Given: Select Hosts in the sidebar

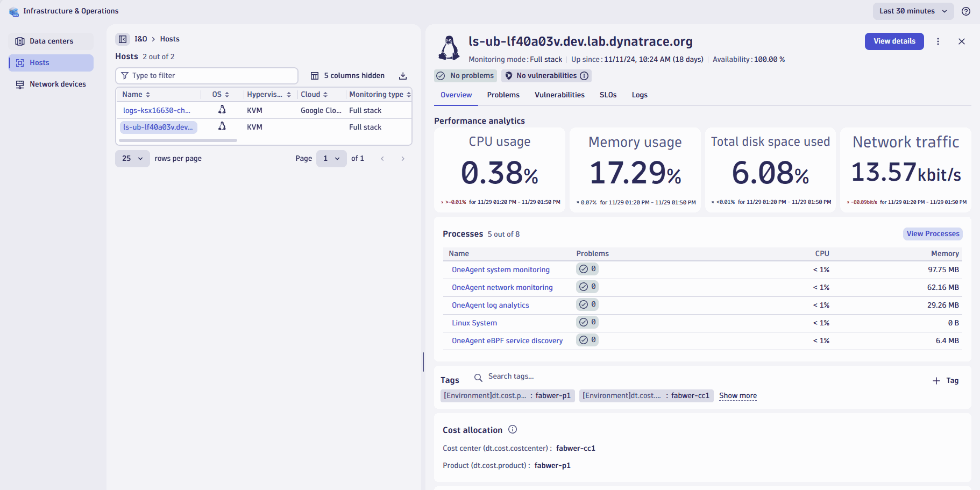Looking at the screenshot, I should point(52,63).
